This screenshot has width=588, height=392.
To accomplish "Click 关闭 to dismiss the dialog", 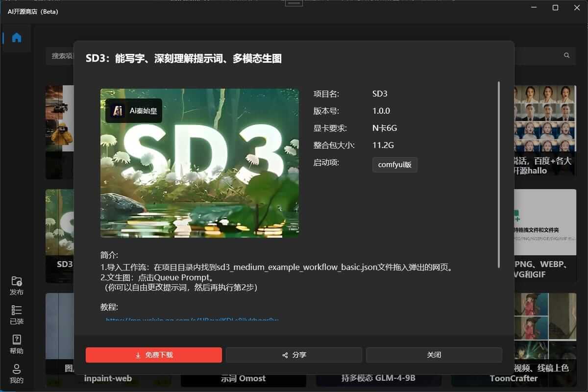I will pos(434,355).
